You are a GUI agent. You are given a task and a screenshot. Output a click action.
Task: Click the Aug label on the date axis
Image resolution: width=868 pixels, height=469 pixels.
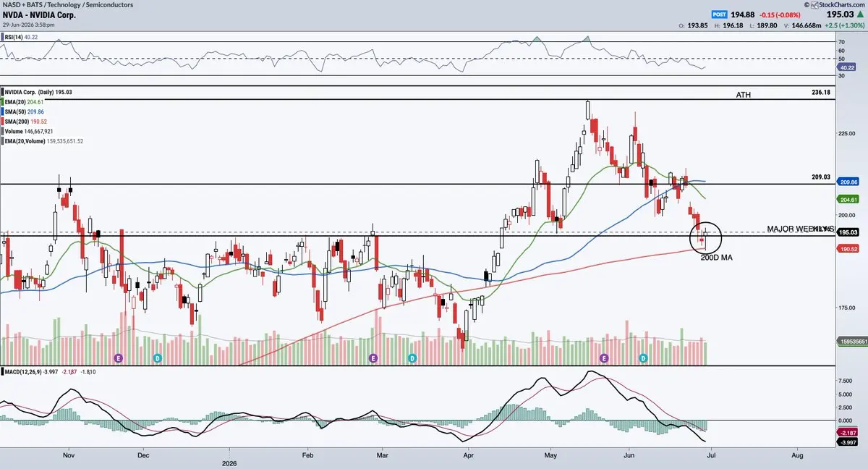click(x=797, y=455)
